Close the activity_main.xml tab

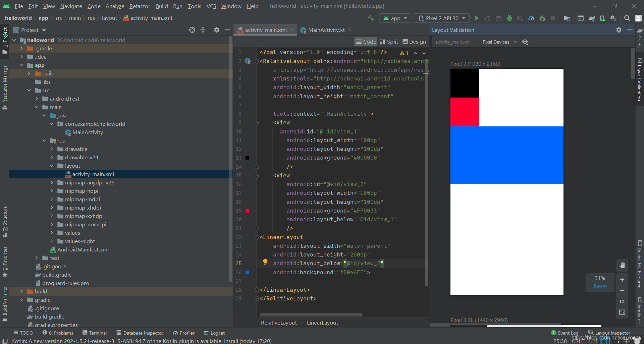[x=292, y=30]
